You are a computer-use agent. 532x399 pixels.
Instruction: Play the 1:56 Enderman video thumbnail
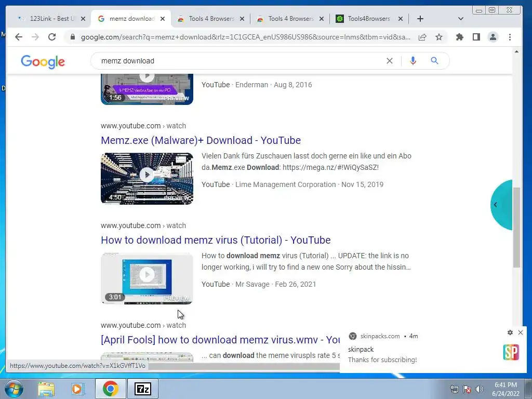coord(147,89)
